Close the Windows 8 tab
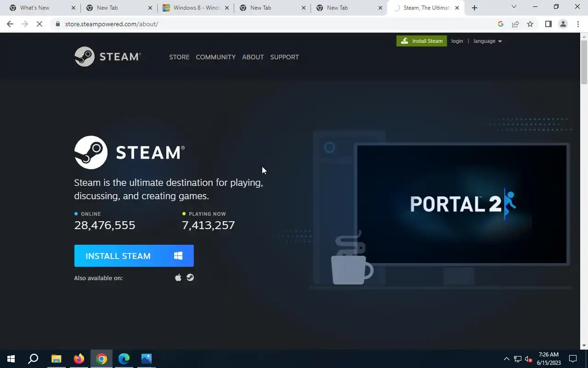Viewport: 588px width, 368px height. (226, 8)
